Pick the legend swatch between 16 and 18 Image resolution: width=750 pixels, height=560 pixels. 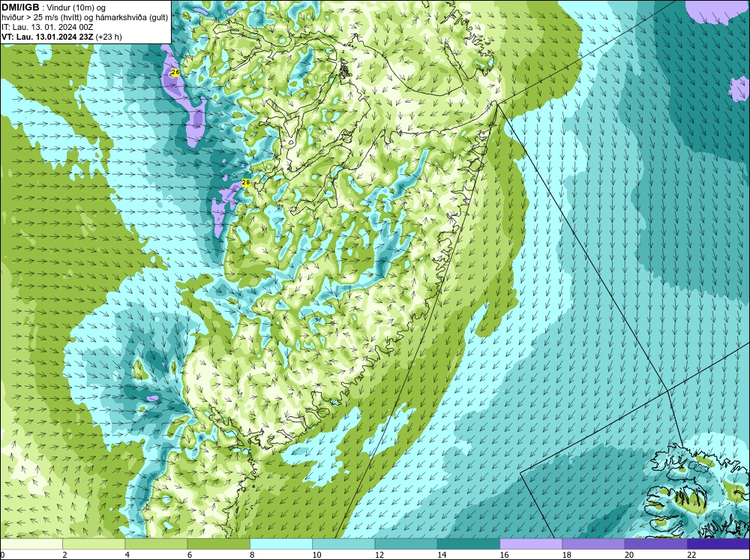click(x=531, y=544)
